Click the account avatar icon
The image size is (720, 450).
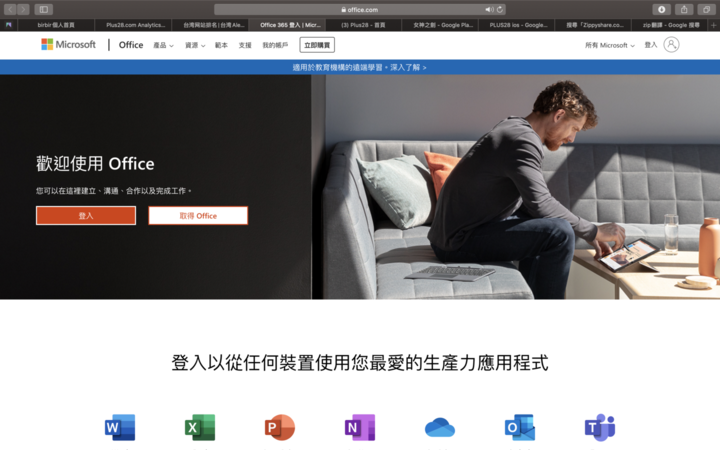coord(671,45)
